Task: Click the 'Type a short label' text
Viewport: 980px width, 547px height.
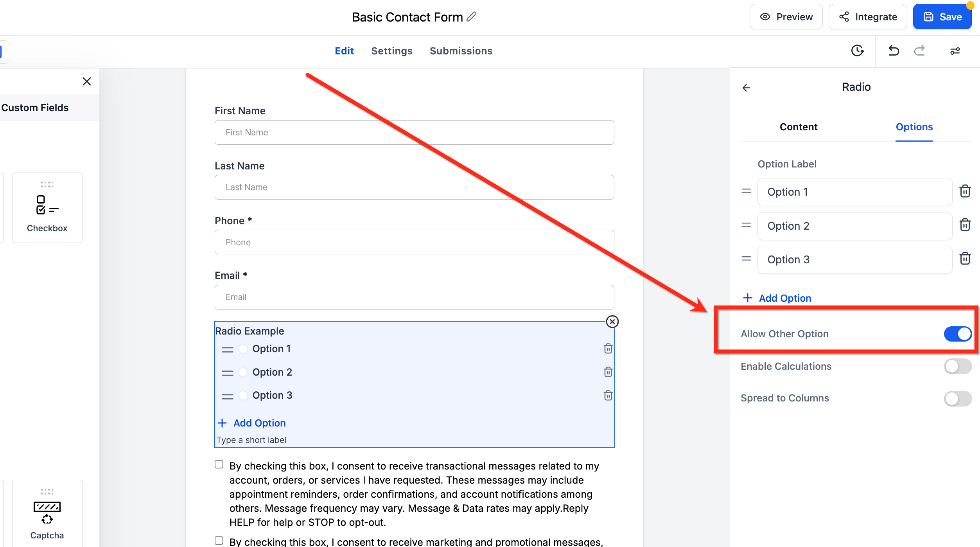Action: click(251, 440)
